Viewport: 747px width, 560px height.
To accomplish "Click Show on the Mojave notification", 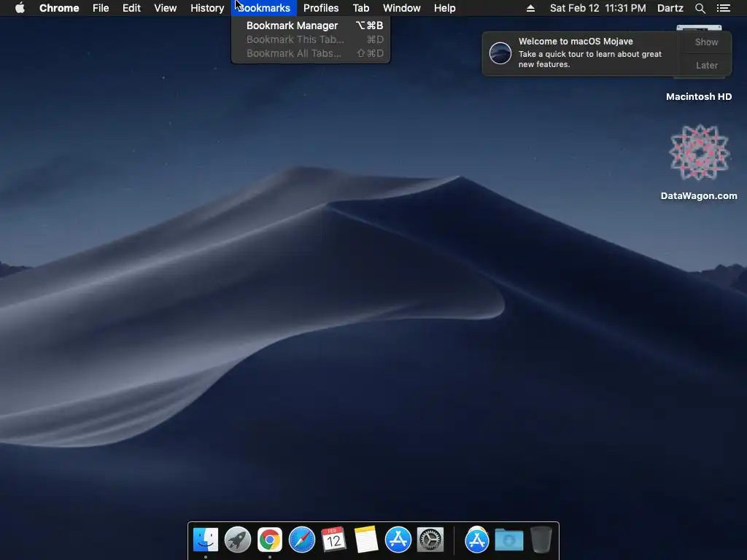I will (x=706, y=42).
